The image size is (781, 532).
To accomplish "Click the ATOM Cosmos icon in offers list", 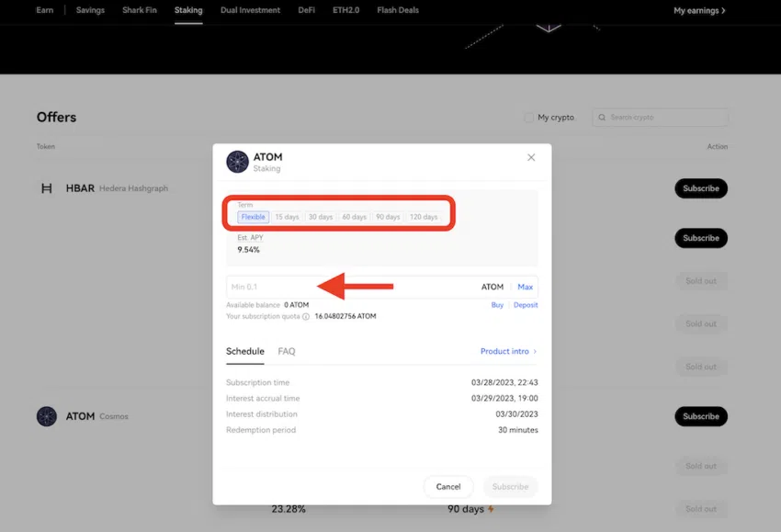I will coord(46,416).
